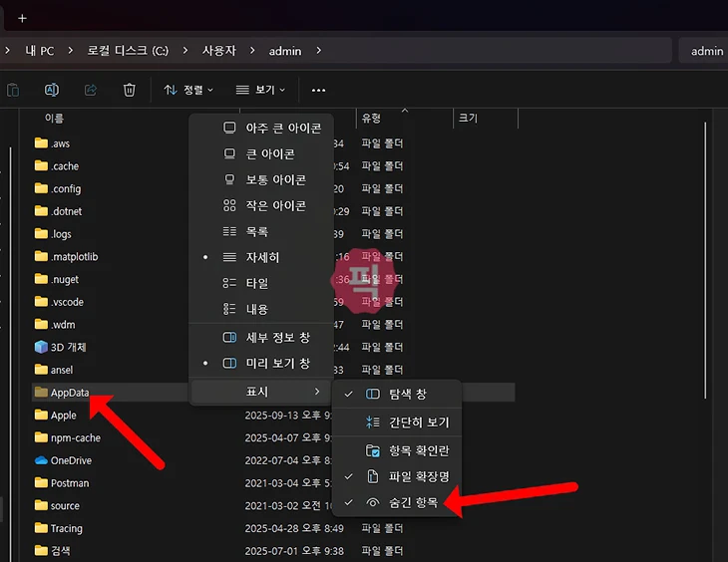Viewport: 728px width, 562px height.
Task: Select the Tracing folder icon
Action: point(41,528)
